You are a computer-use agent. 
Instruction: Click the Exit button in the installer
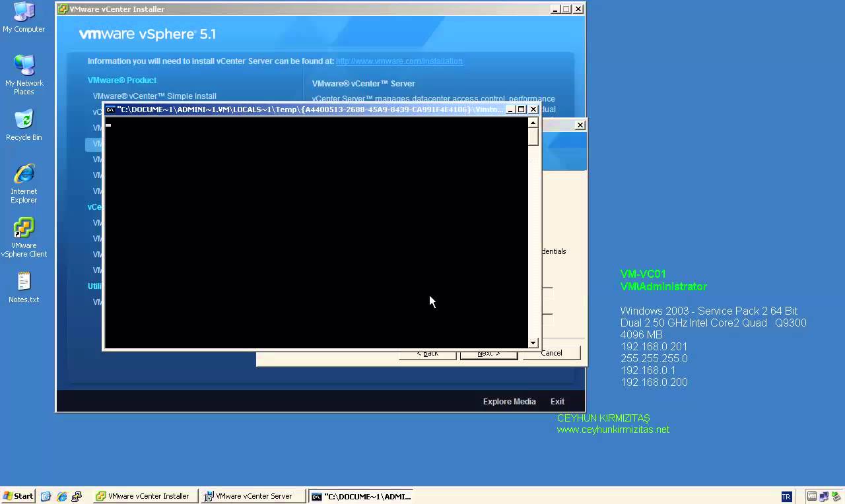point(557,401)
